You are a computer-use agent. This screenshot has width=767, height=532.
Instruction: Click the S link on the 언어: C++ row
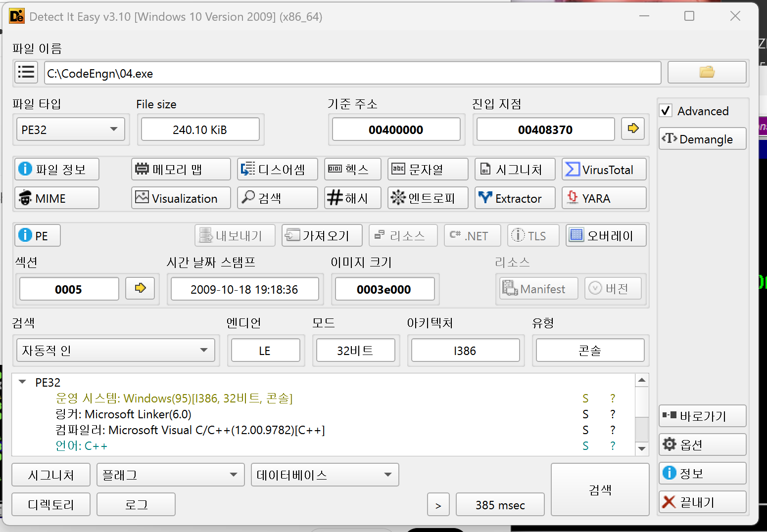click(585, 446)
